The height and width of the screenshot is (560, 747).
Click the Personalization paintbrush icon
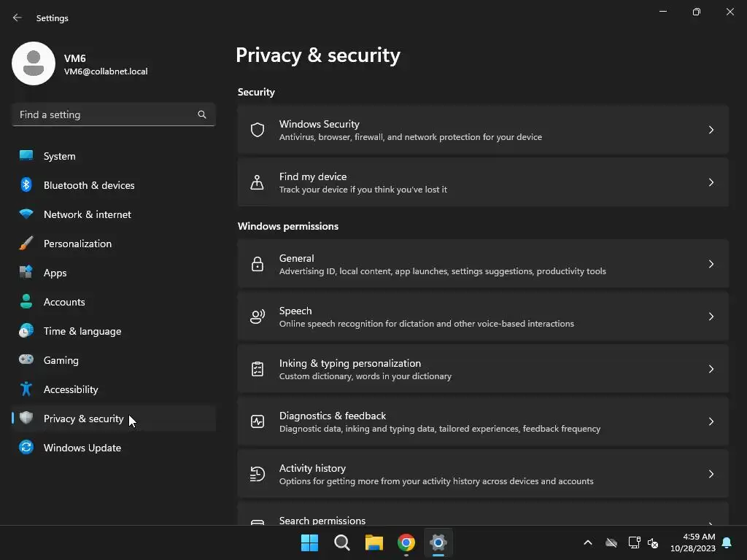[x=26, y=243]
